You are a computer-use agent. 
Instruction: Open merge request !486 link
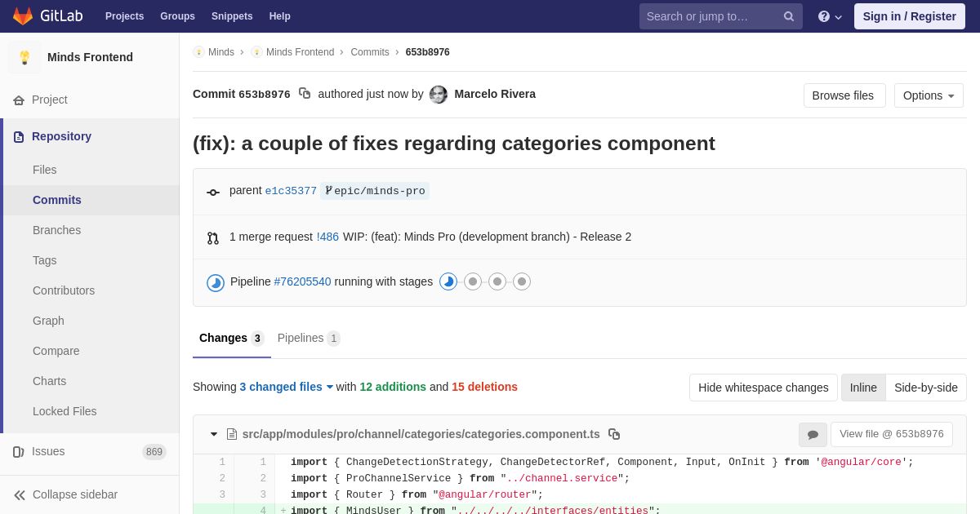[327, 237]
